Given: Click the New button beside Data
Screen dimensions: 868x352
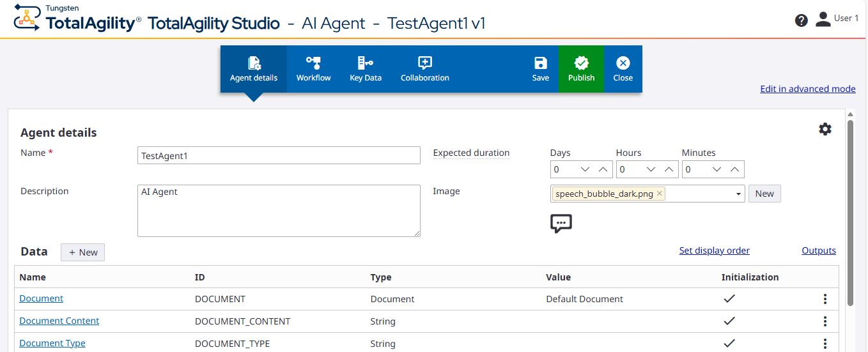Looking at the screenshot, I should (x=82, y=252).
